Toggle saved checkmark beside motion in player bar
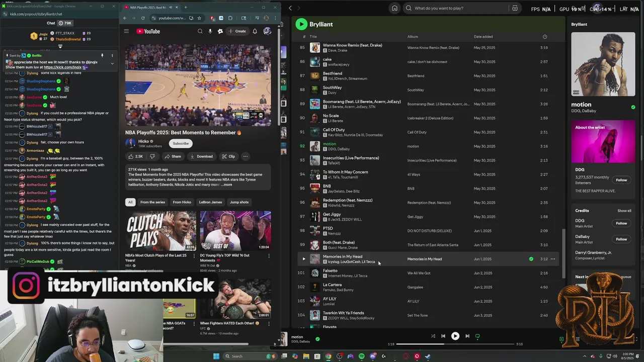 (x=317, y=339)
